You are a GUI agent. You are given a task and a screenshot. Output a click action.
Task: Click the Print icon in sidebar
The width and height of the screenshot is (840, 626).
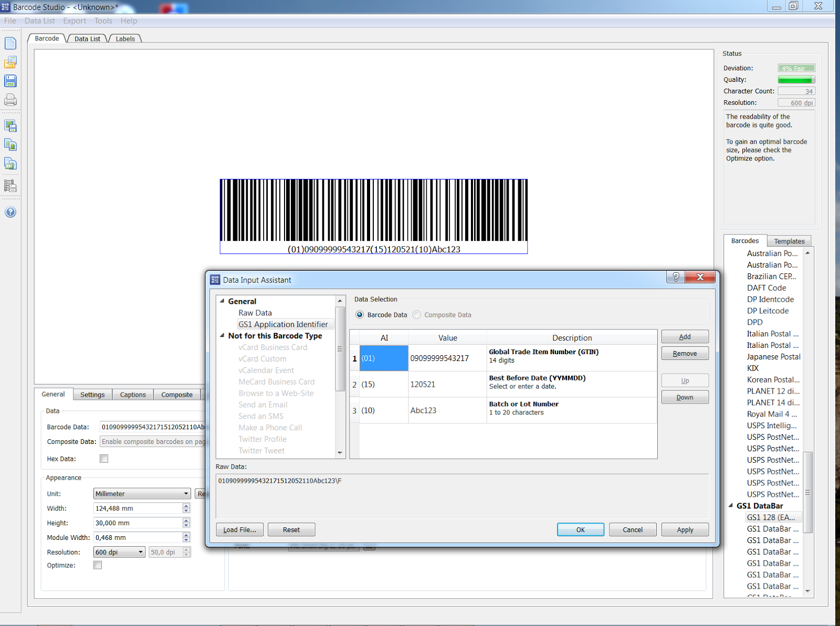[10, 100]
